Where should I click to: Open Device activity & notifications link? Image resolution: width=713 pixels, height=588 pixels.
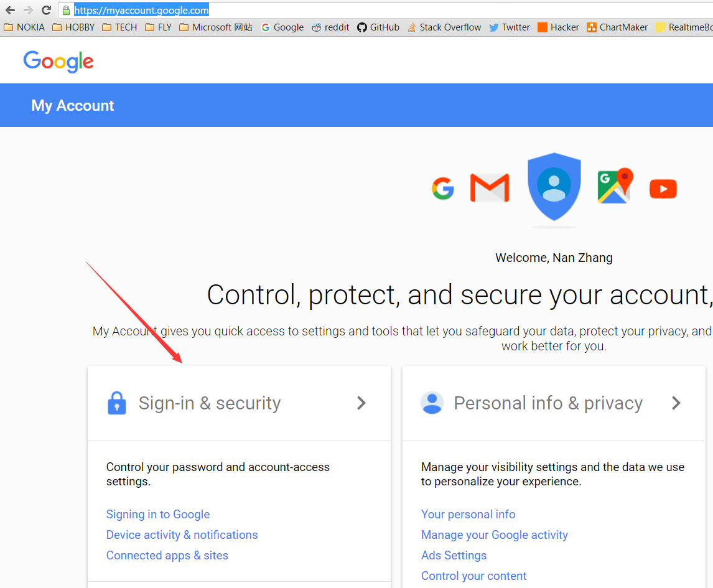coord(182,535)
